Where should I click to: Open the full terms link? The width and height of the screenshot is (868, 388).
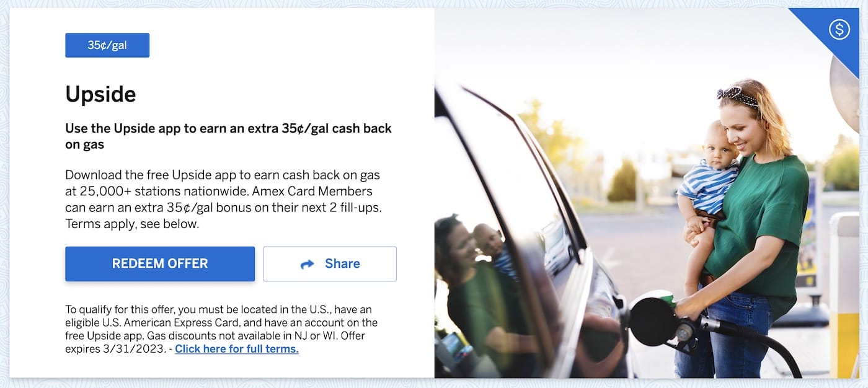(x=237, y=349)
